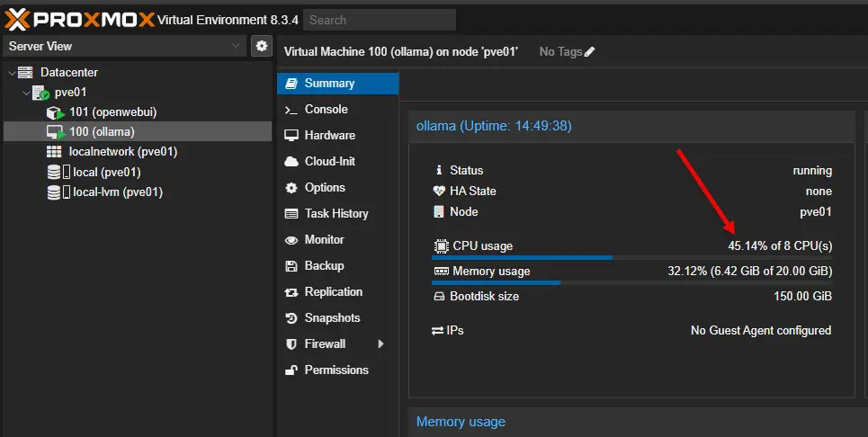The height and width of the screenshot is (437, 868).
Task: Open the Snapshots section
Action: [x=332, y=317]
